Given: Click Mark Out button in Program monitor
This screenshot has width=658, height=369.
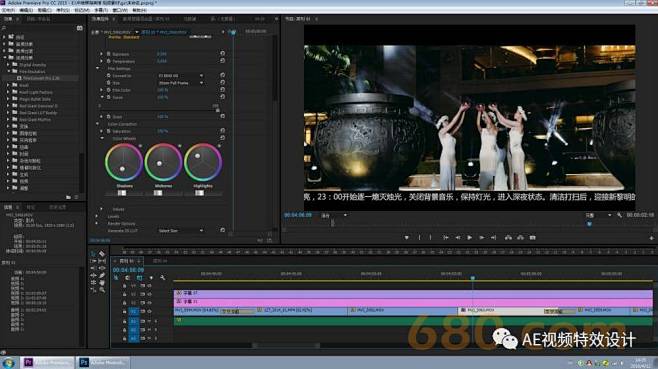Looking at the screenshot, I should coord(431,238).
